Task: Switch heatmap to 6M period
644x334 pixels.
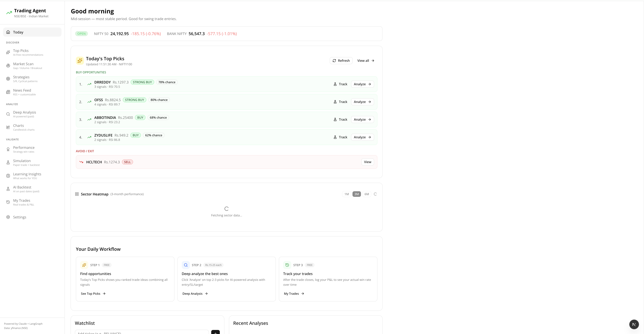Action: [x=367, y=194]
